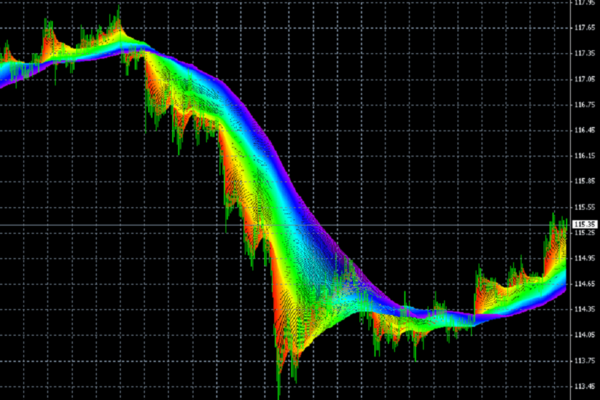The height and width of the screenshot is (400, 600).
Task: Click the 117.35 price axis label
Action: 585,53
